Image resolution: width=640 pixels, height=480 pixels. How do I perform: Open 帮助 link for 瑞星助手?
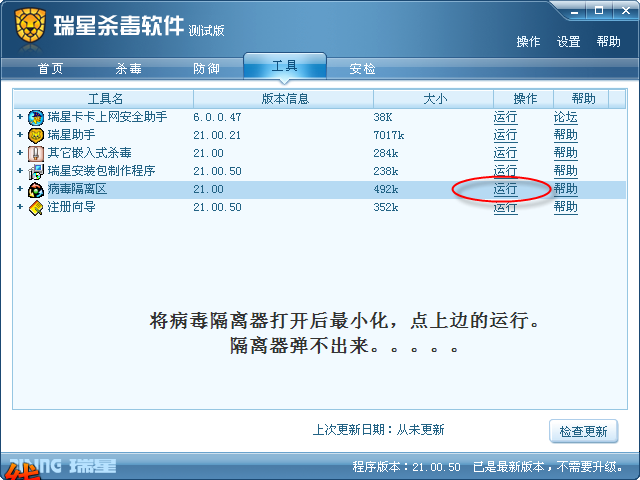click(x=566, y=135)
